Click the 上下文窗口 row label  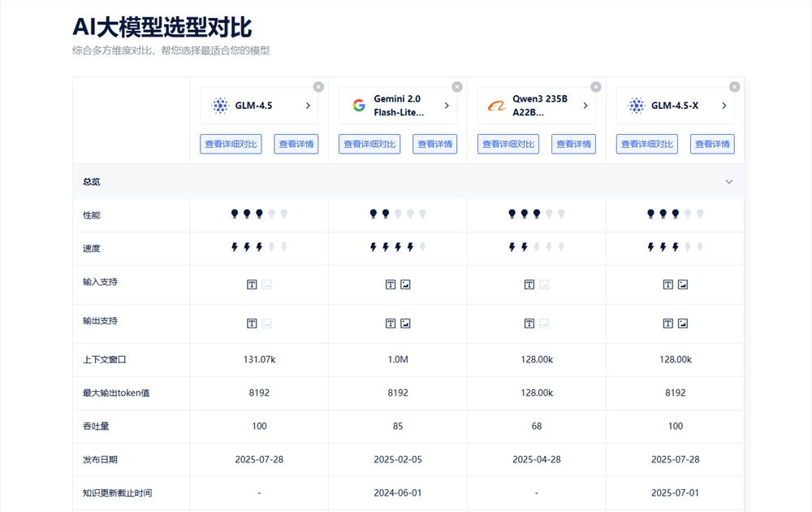coord(105,359)
